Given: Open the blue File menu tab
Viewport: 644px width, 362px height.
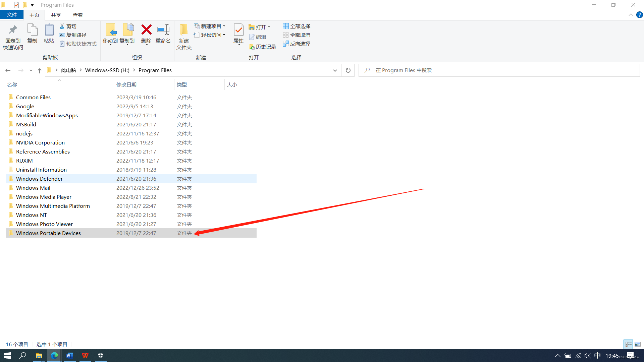Looking at the screenshot, I should point(12,15).
